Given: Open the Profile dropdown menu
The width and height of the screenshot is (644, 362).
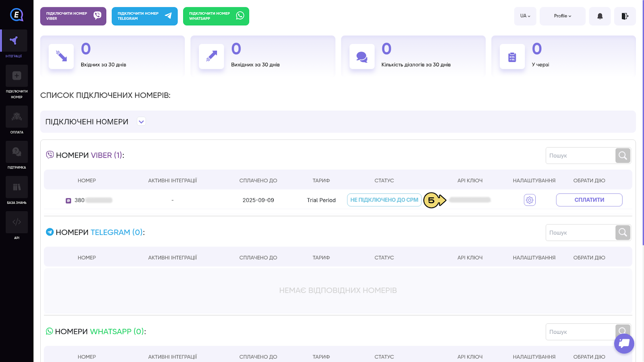Looking at the screenshot, I should coord(562,16).
